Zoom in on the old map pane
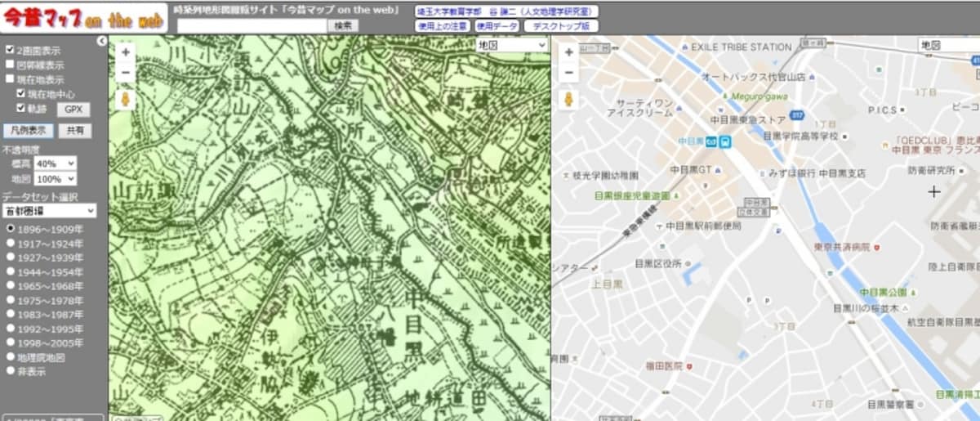 point(125,52)
